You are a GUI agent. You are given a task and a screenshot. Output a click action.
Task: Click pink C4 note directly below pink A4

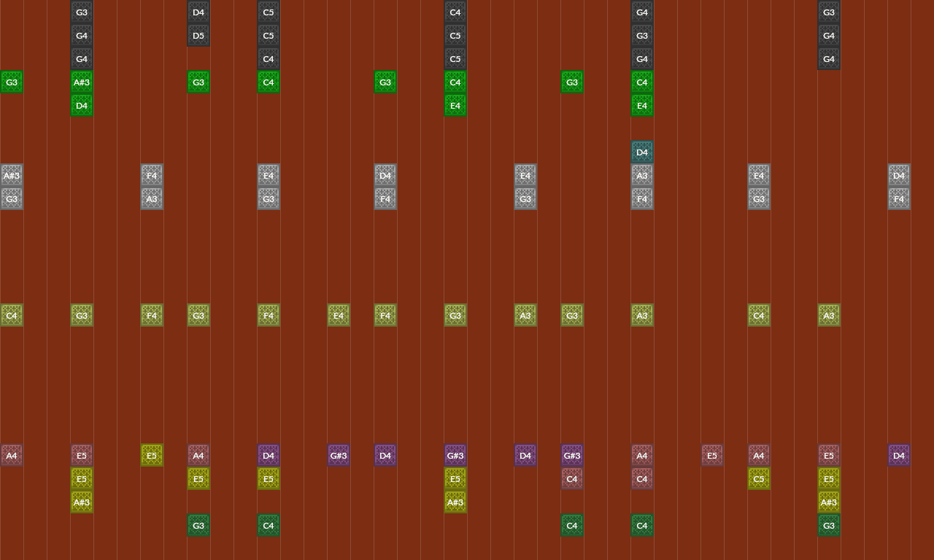tap(642, 479)
